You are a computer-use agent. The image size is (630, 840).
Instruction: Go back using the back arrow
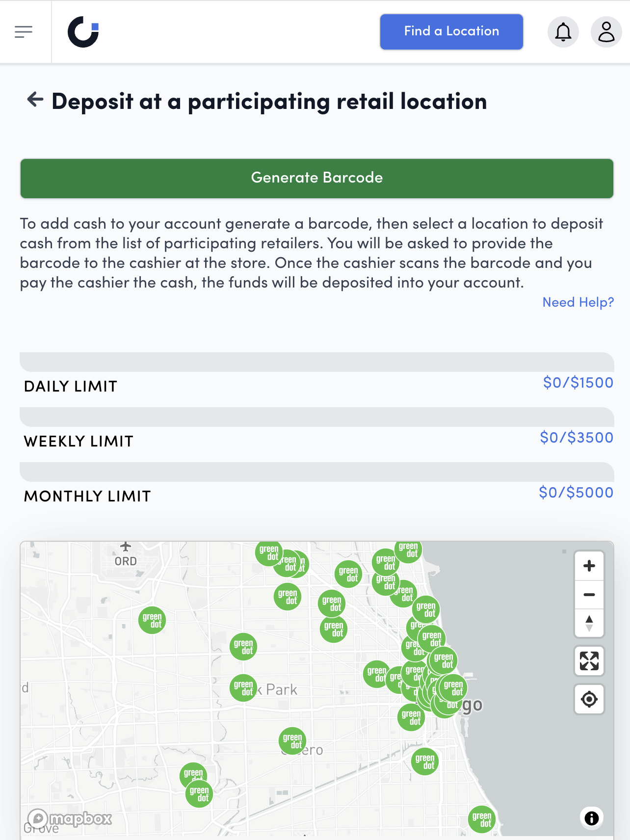(x=34, y=101)
